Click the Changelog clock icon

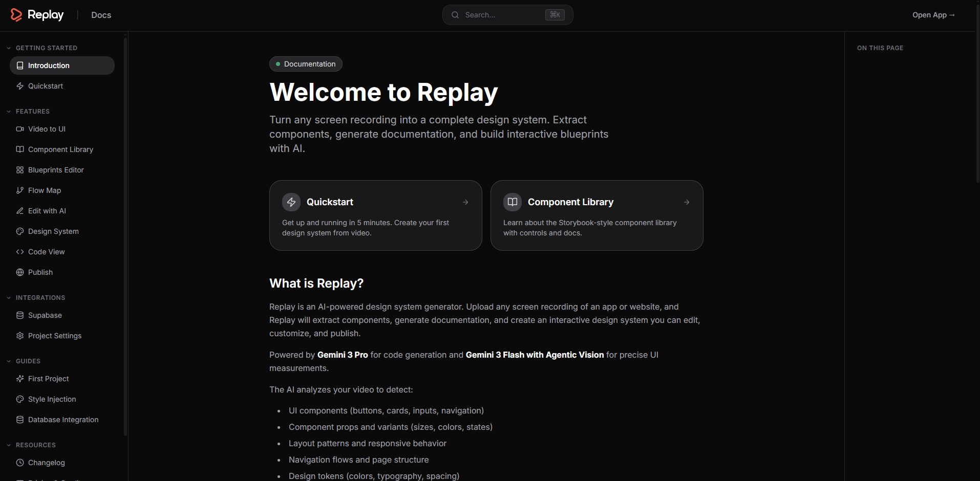pos(20,463)
